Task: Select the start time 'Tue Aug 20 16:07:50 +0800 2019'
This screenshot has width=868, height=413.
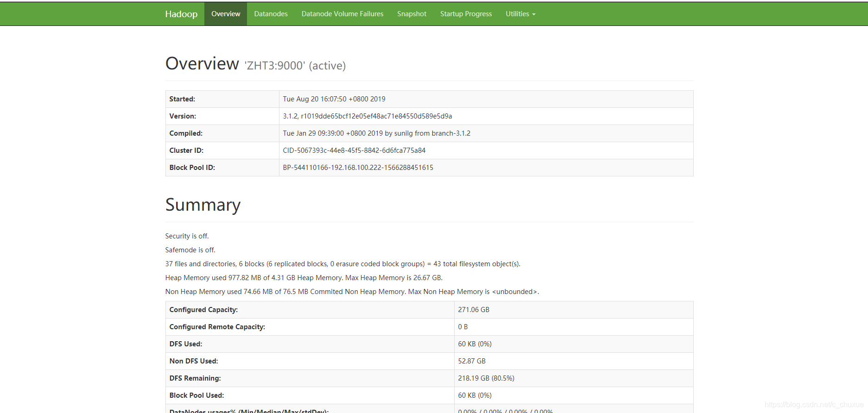Action: [x=334, y=99]
